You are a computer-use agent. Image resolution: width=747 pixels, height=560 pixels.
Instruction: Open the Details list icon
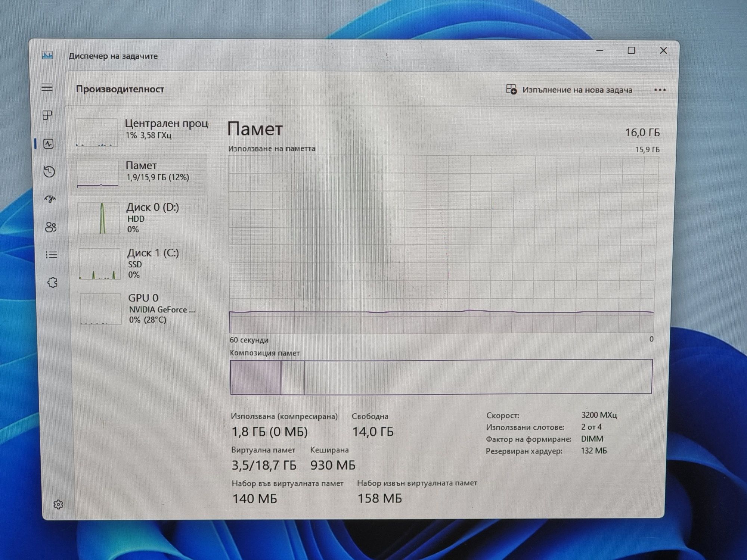(x=52, y=255)
